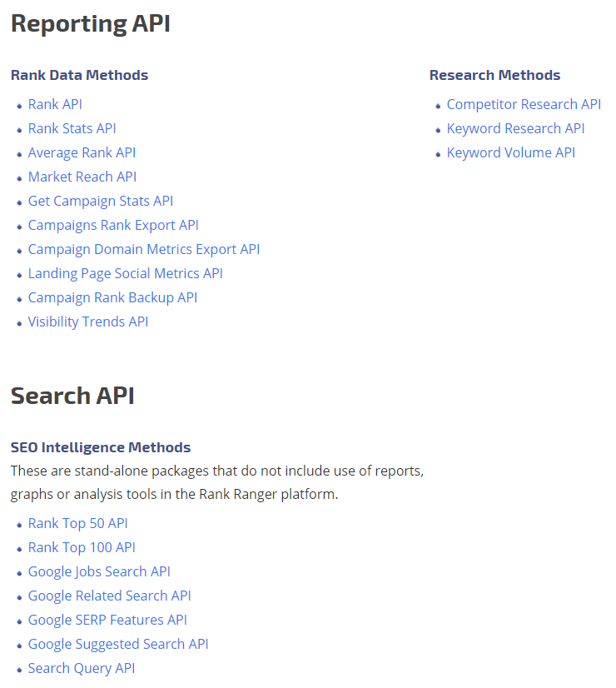Viewport: 616px width, 688px height.
Task: Open Competitor Research API link
Action: click(x=524, y=104)
